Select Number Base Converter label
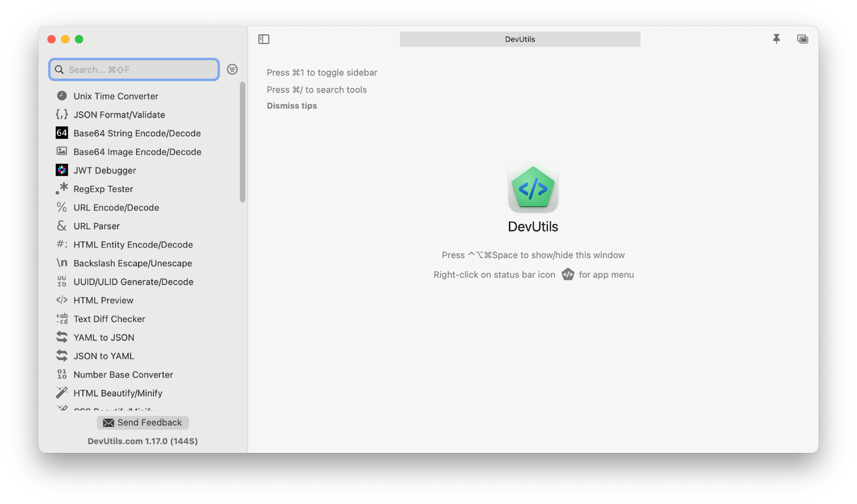857x504 pixels. pos(123,374)
